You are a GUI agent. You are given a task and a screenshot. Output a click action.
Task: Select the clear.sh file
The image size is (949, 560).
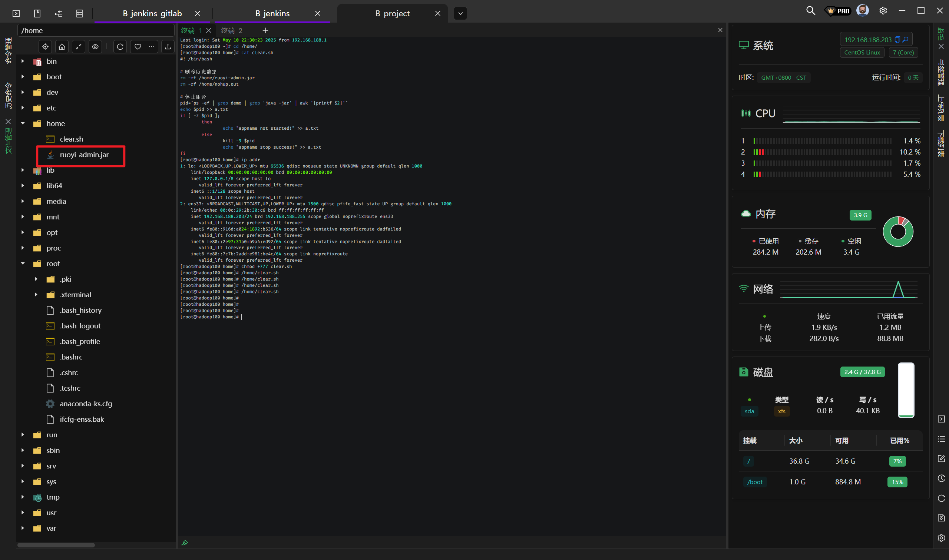(x=71, y=139)
